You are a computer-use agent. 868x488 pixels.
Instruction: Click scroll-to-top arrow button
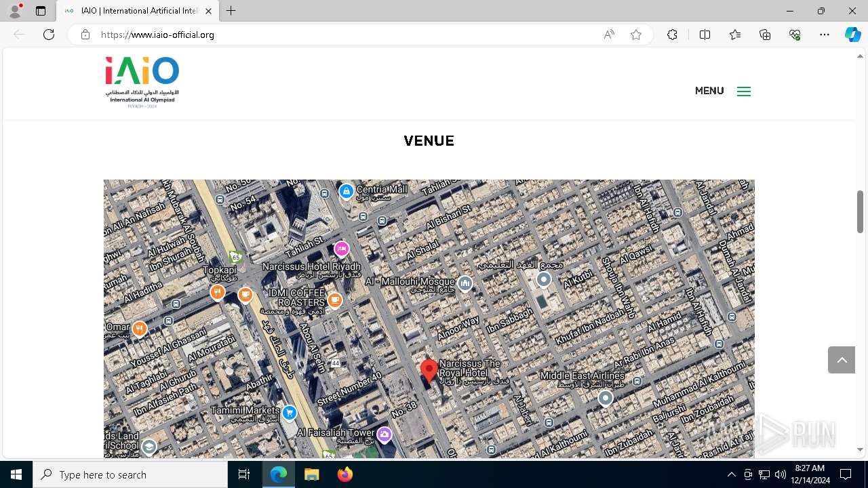842,360
